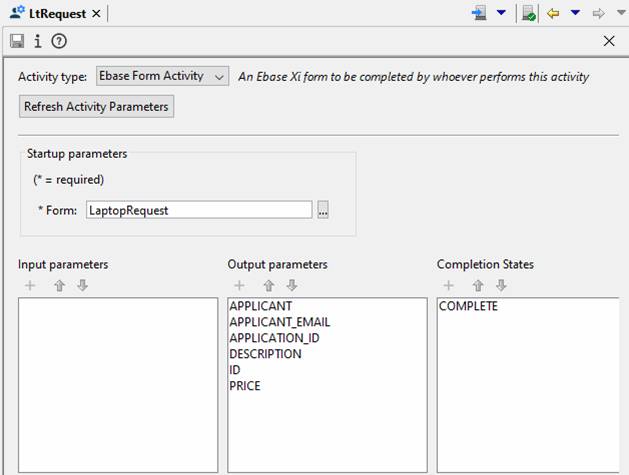Open the information 'i' icon

(38, 41)
